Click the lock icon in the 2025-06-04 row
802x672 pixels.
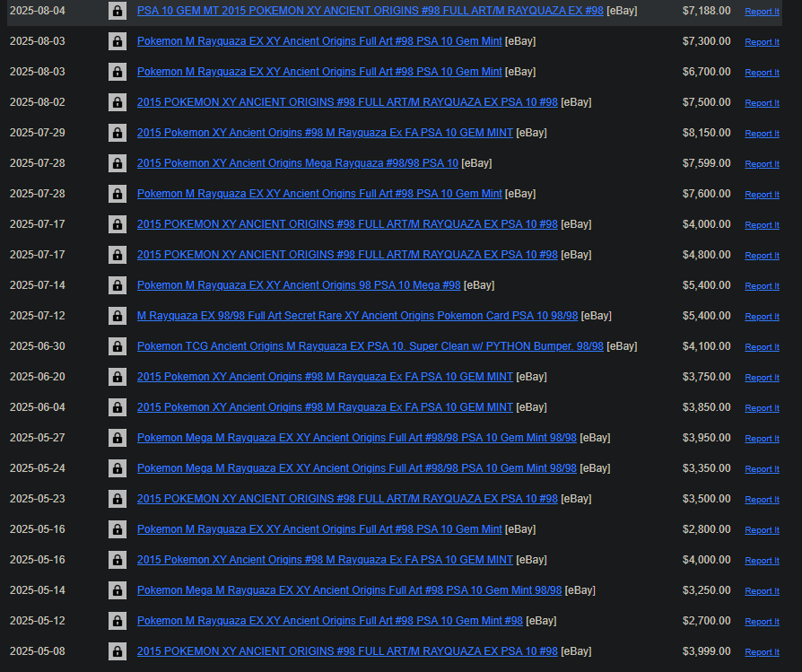(x=118, y=407)
